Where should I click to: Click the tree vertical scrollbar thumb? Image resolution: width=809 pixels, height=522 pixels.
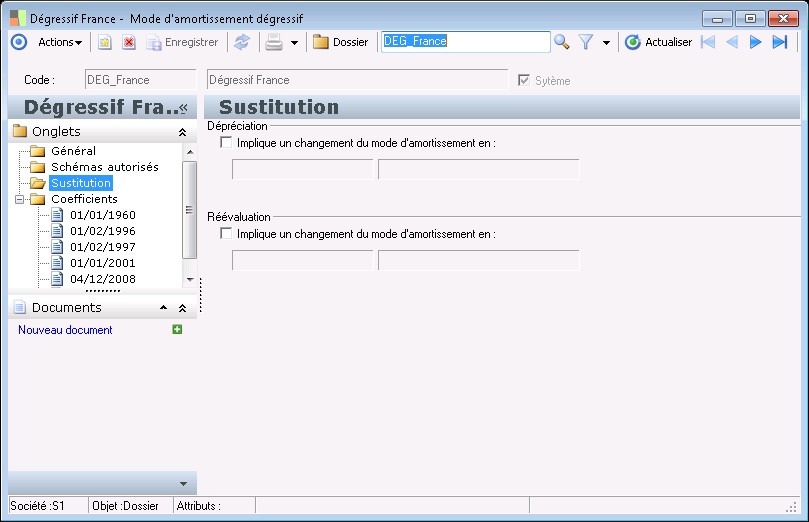pos(190,209)
